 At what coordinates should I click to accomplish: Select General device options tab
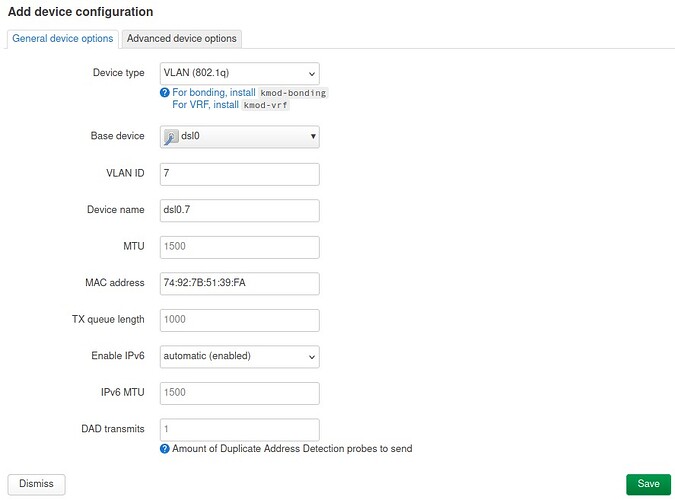click(62, 39)
